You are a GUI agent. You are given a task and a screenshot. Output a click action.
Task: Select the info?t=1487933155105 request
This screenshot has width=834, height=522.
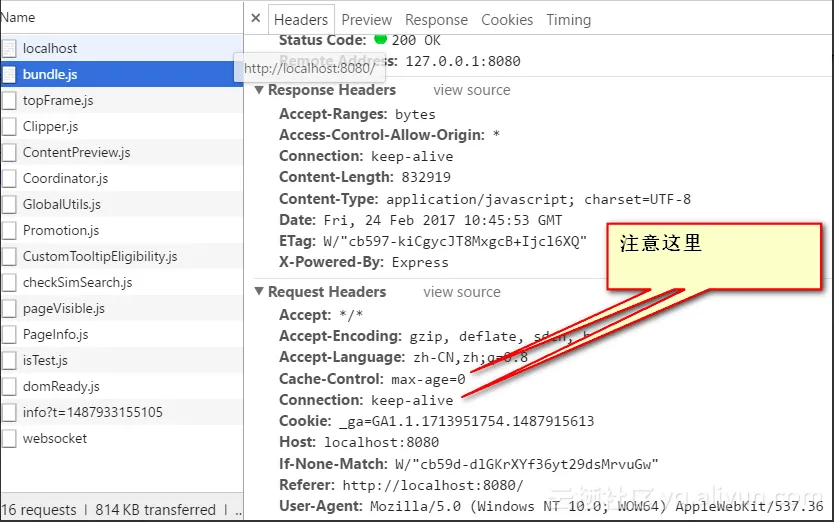122,412
